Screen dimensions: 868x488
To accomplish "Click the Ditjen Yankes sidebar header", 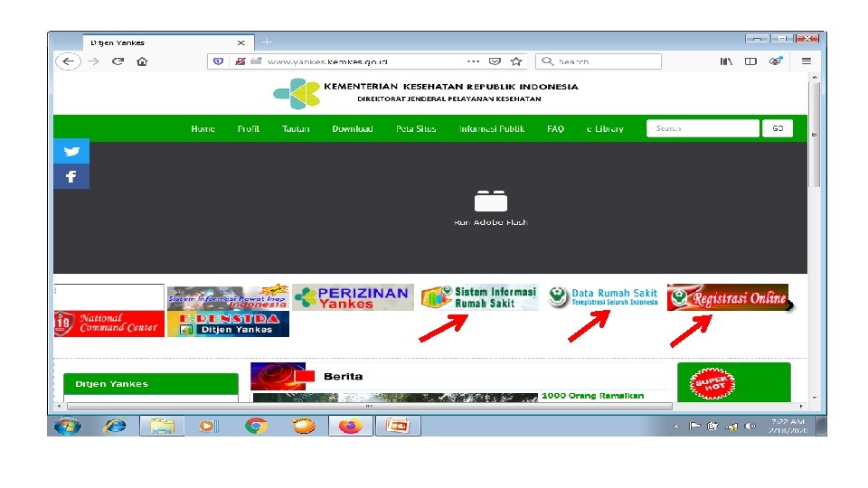I will pos(151,384).
